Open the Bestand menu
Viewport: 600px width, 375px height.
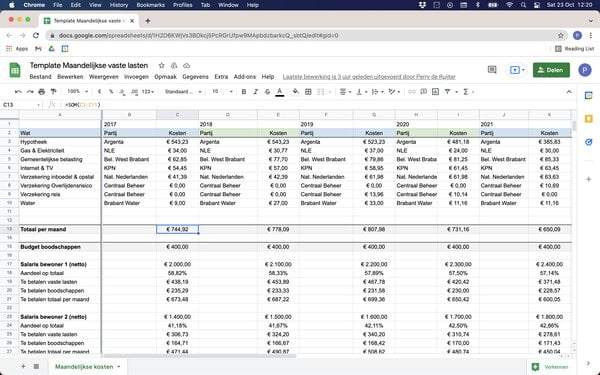point(40,77)
